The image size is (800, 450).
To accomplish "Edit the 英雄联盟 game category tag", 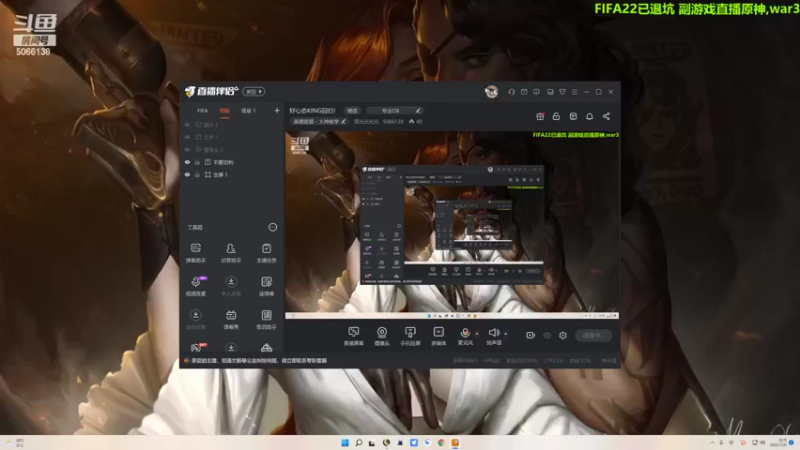I will [x=320, y=121].
